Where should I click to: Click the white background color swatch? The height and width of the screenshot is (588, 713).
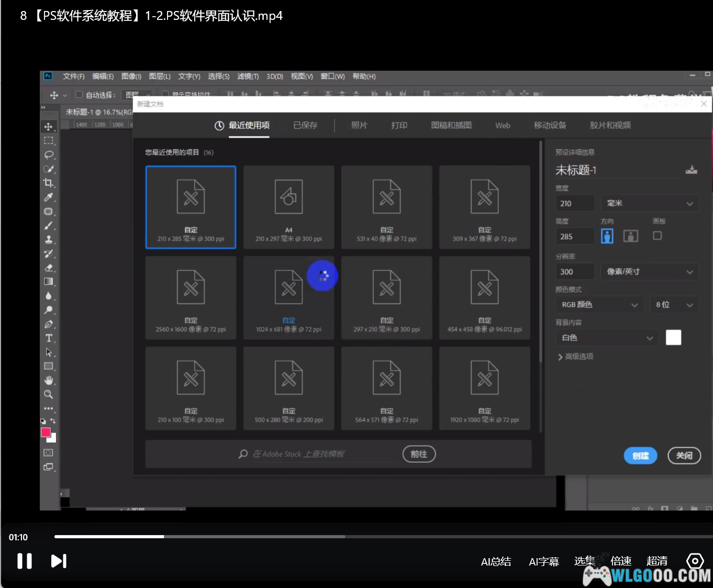click(x=673, y=338)
